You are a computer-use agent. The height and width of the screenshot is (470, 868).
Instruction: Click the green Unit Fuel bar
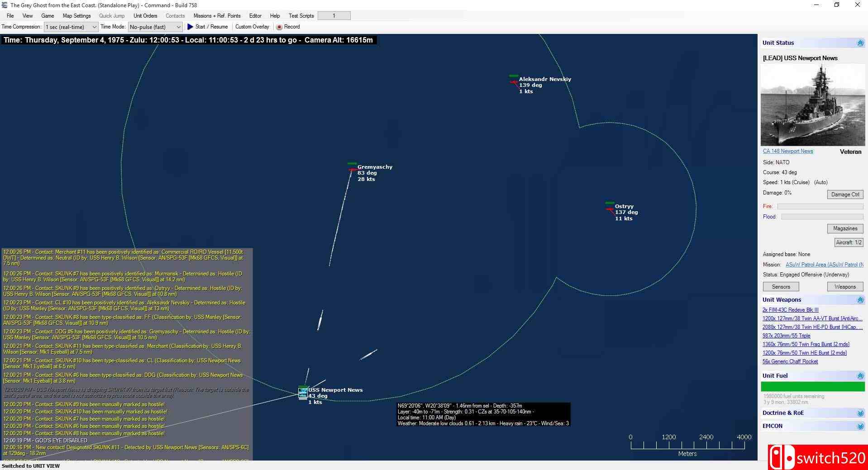(812, 386)
